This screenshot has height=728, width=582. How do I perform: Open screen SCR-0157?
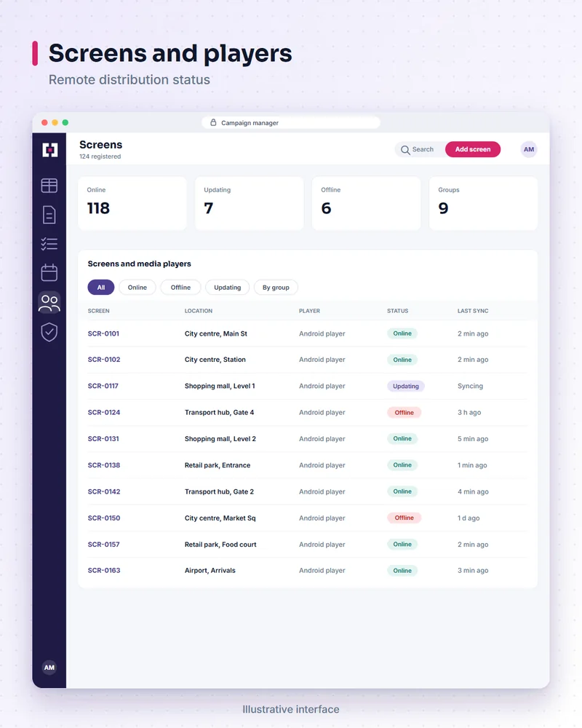coord(103,544)
